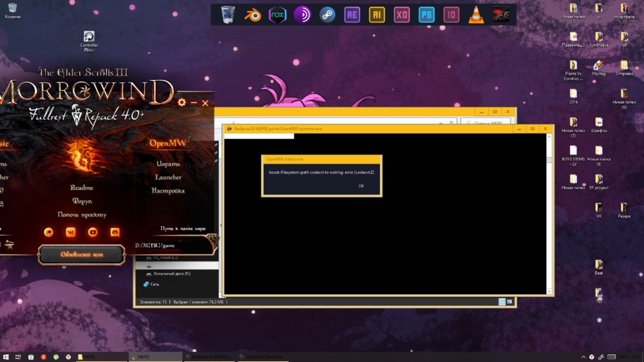
Task: Click Launcher under the OpenMW heading
Action: [x=168, y=177]
